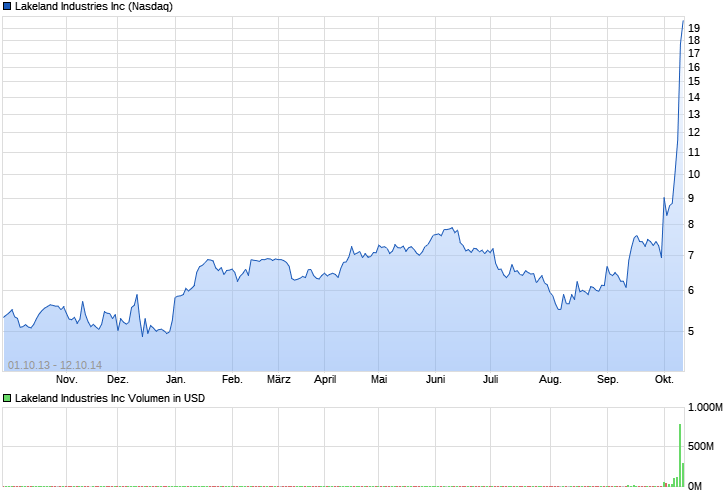The image size is (726, 496).
Task: Click the price axis value 9
Action: (691, 198)
